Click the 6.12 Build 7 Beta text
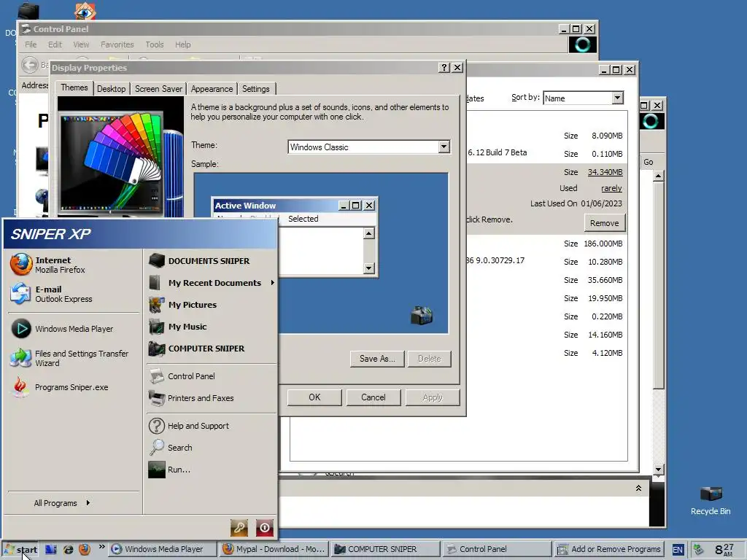The width and height of the screenshot is (747, 560). click(x=498, y=152)
